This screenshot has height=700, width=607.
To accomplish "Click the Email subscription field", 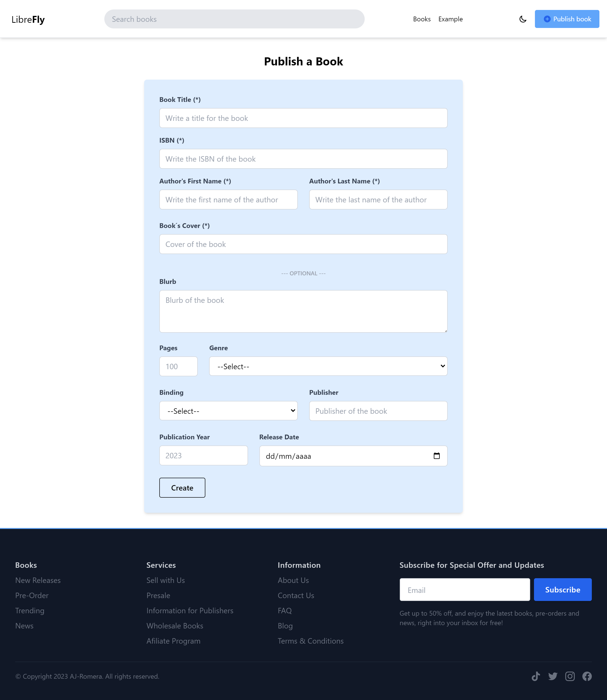I will (464, 589).
